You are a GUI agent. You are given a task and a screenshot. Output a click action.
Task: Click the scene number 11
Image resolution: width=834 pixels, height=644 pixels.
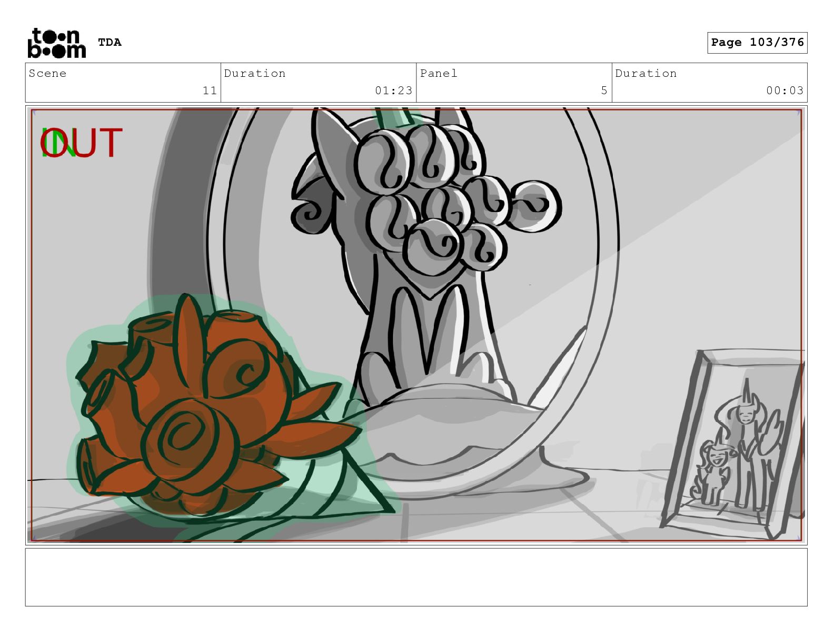point(210,90)
